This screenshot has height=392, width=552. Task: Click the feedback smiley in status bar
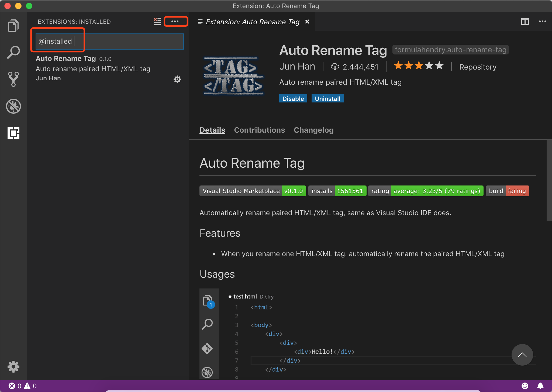click(525, 386)
